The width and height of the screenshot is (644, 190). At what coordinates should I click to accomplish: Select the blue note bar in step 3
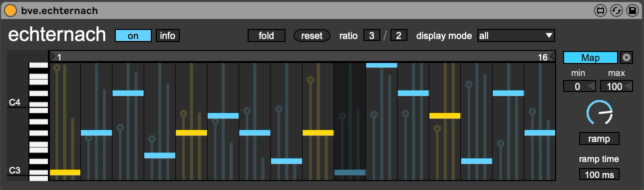128,93
